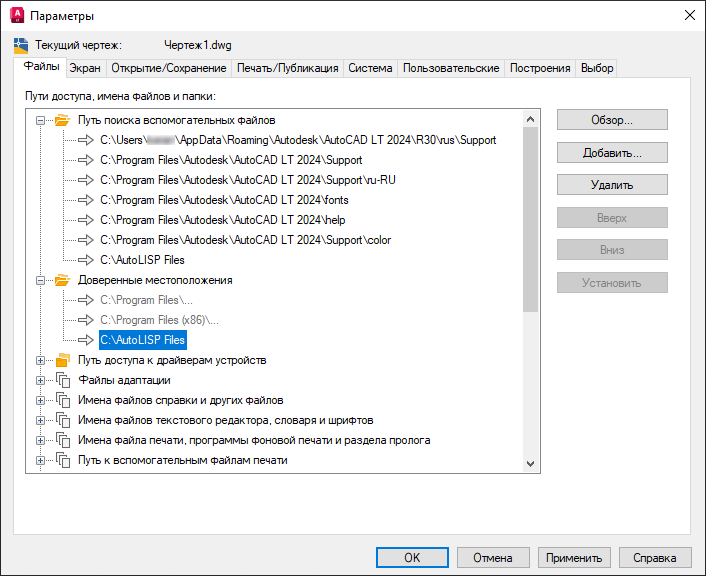Click the arrow icon beside Support\ru-RU path
The width and height of the screenshot is (706, 576).
tap(86, 180)
